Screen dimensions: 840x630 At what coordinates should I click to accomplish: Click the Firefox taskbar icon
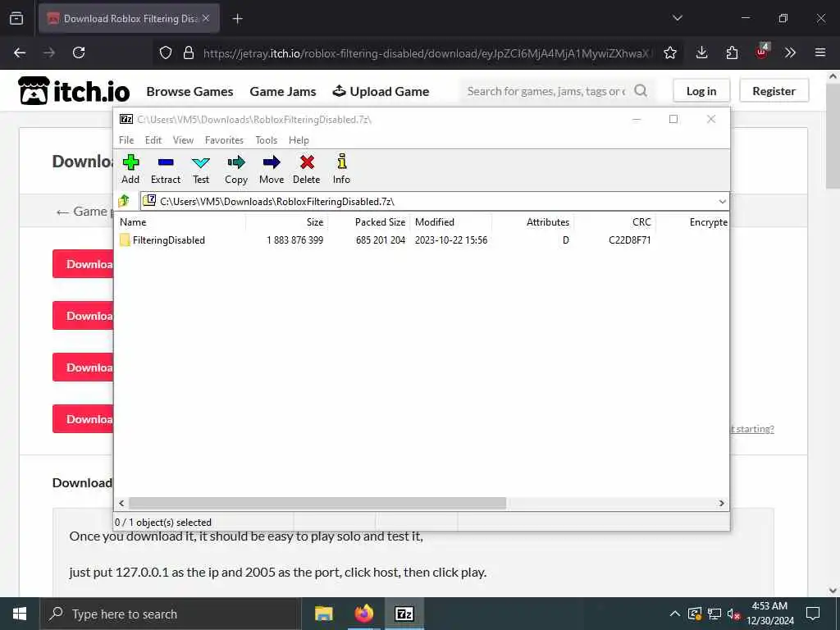[363, 614]
